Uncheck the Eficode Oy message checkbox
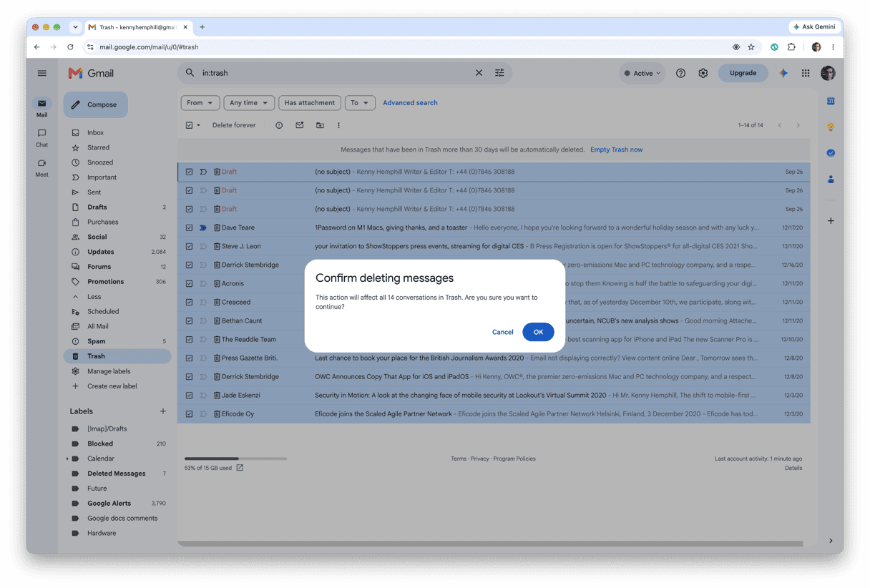Screen dimensions: 870x588 click(x=190, y=413)
